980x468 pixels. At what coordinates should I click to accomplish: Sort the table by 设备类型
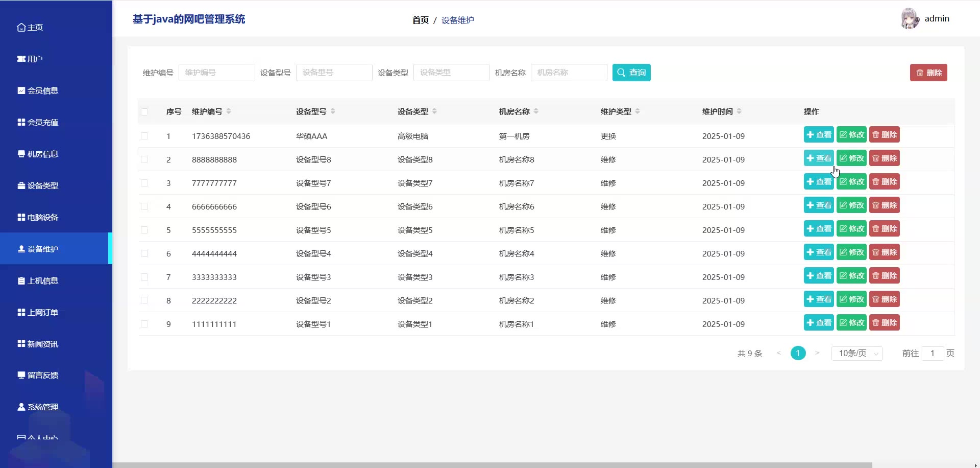point(434,111)
